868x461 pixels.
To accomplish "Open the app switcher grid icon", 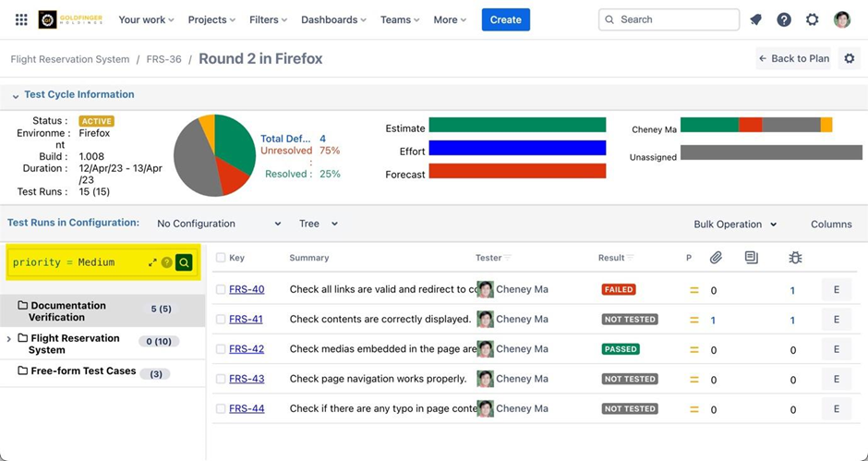I will coord(21,19).
